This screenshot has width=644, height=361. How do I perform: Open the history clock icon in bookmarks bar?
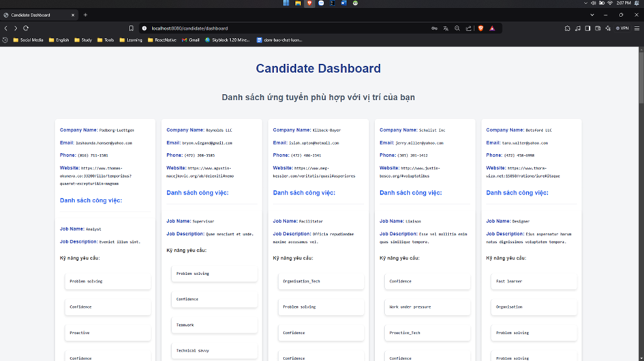[x=5, y=40]
